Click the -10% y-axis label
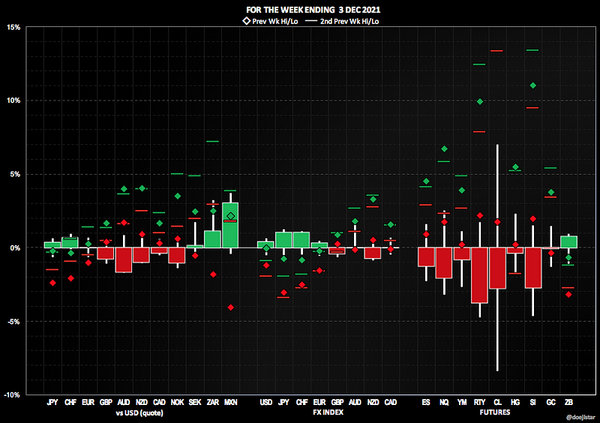 [14, 395]
